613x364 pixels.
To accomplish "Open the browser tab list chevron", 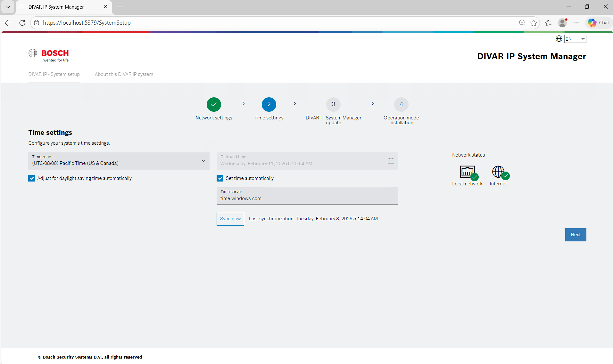I will pos(8,7).
